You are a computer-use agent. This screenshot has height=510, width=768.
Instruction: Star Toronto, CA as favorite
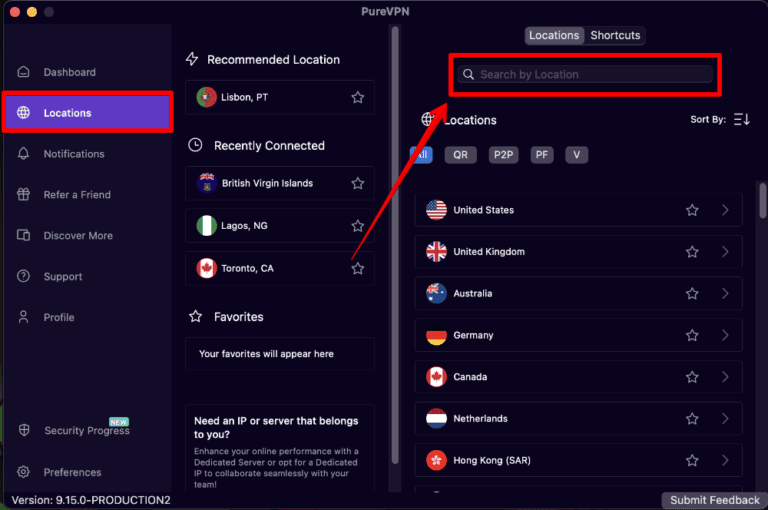[357, 268]
